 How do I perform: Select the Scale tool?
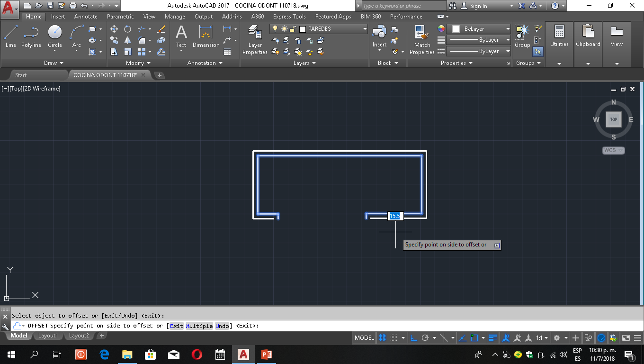[x=127, y=52]
